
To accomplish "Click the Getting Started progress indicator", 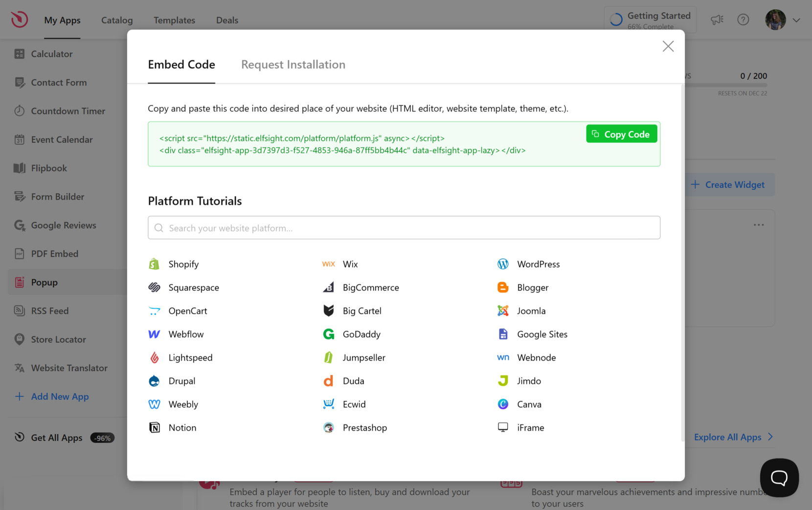I will coord(650,20).
